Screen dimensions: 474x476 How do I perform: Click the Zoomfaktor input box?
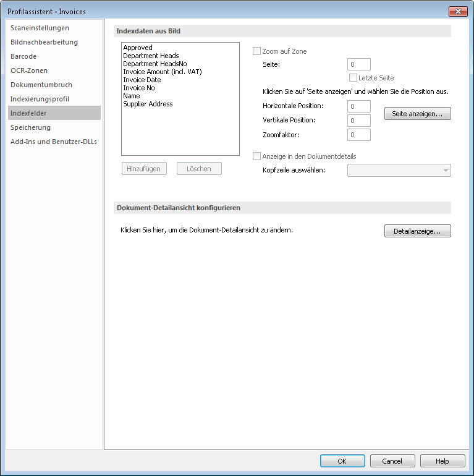click(359, 135)
